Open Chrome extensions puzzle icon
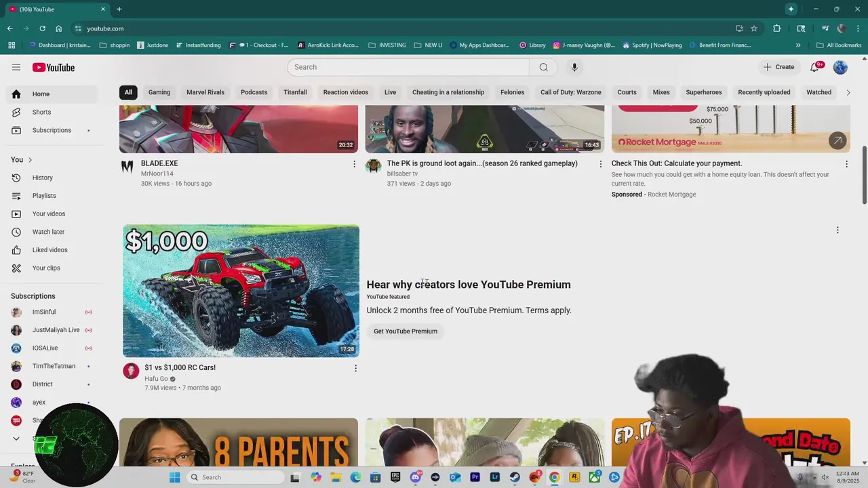This screenshot has width=868, height=488. point(777,28)
